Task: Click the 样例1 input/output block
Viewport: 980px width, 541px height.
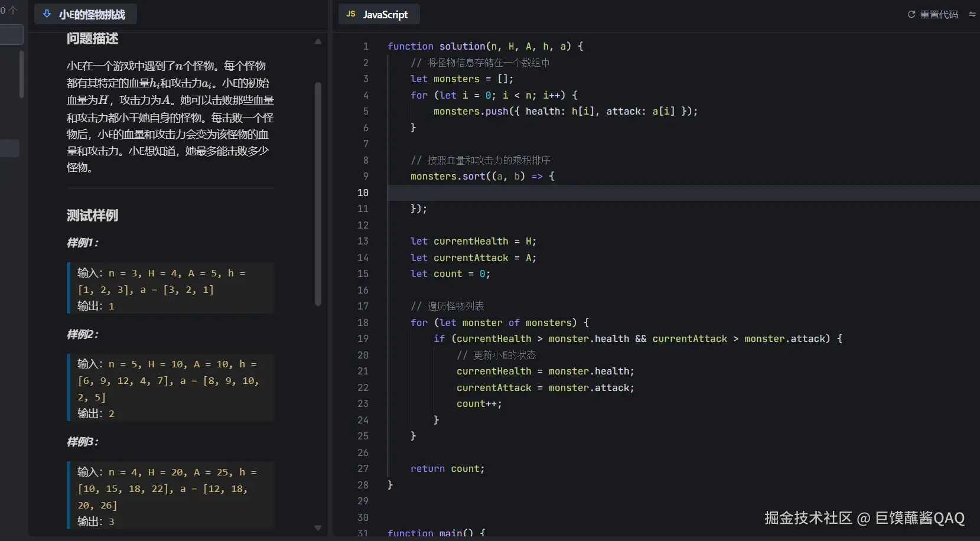Action: click(171, 289)
